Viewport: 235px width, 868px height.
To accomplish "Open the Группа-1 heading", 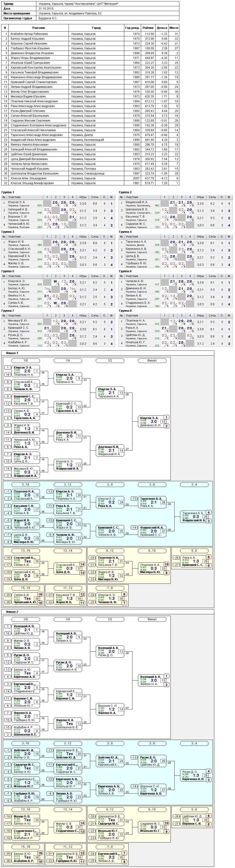I will (8, 192).
